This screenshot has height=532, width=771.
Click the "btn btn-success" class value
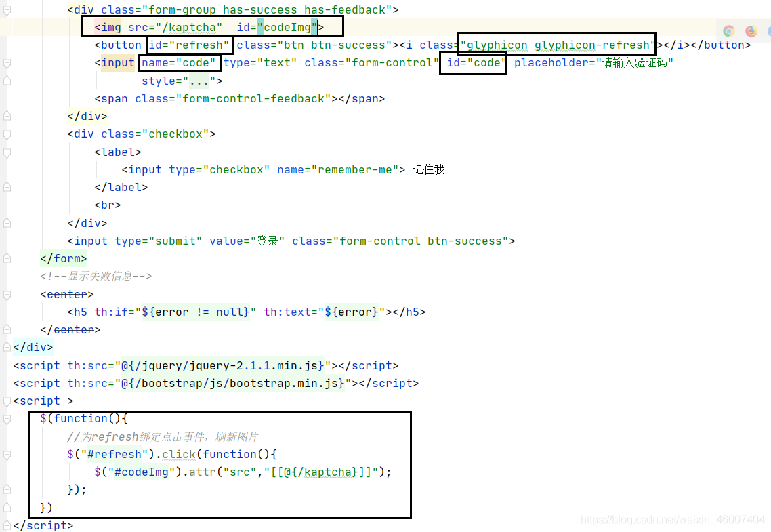tap(338, 45)
